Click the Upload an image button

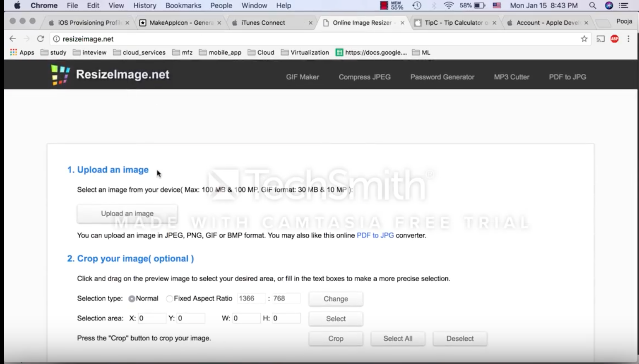tap(127, 214)
